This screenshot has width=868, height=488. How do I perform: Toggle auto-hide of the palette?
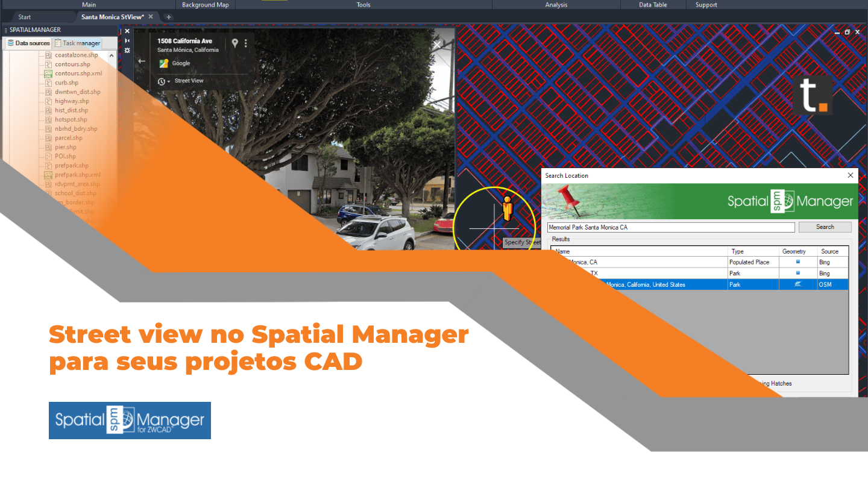(127, 41)
